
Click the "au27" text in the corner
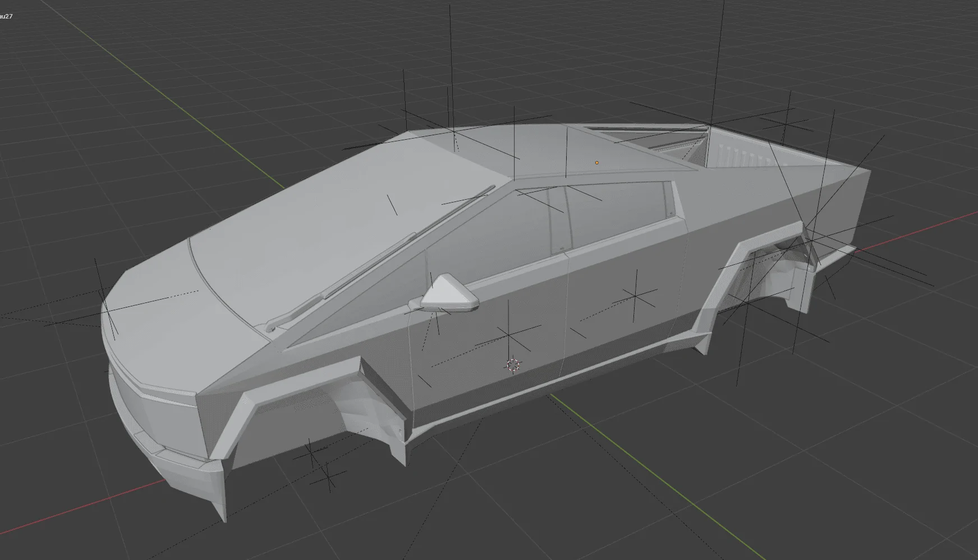[6, 16]
